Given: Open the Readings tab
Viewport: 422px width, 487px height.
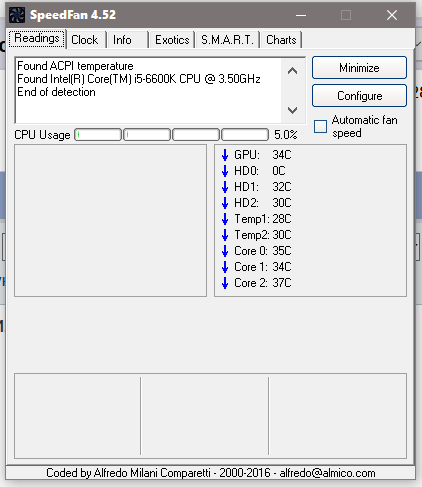Looking at the screenshot, I should click(x=37, y=39).
